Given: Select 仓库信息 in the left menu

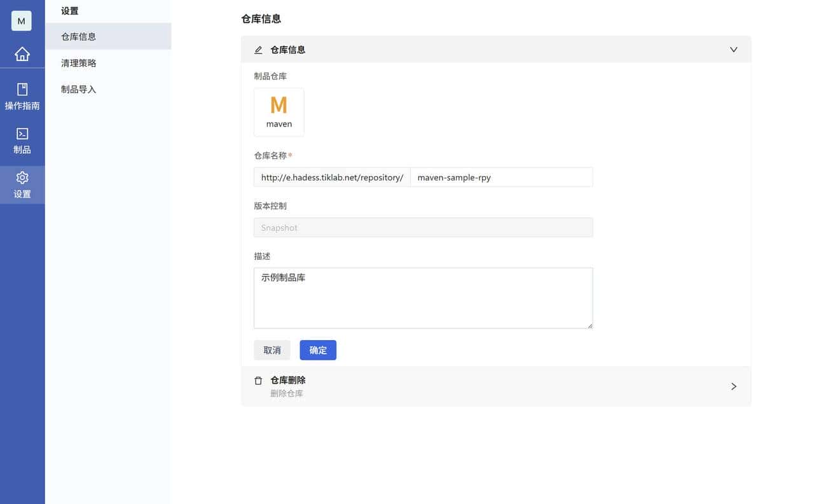Looking at the screenshot, I should [78, 36].
